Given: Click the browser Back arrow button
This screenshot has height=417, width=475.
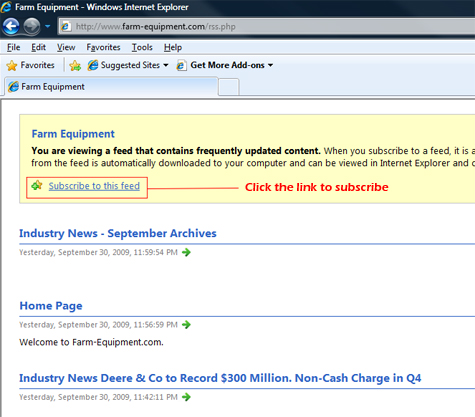Looking at the screenshot, I should coord(11,26).
